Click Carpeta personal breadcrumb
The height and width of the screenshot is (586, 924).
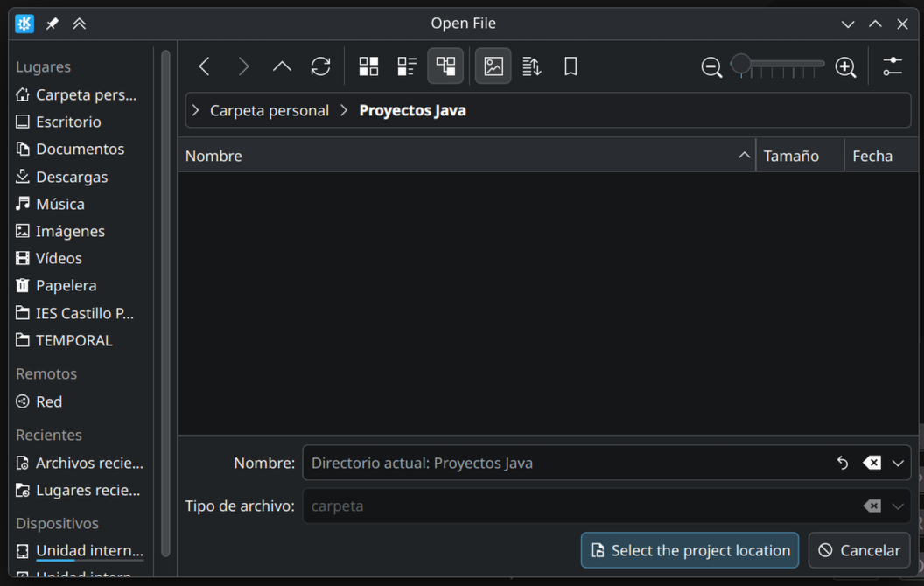click(x=269, y=110)
